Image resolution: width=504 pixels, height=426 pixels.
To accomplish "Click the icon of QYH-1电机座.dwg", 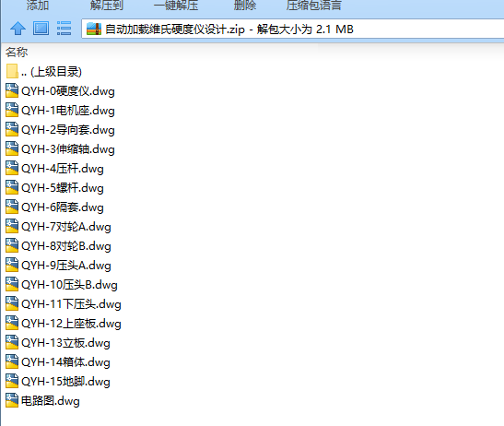I will [12, 110].
